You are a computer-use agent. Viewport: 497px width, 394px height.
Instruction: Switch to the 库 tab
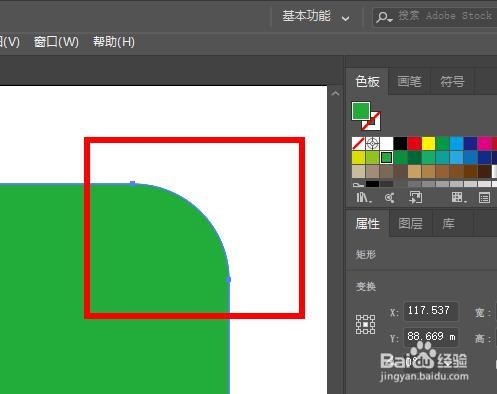(449, 224)
